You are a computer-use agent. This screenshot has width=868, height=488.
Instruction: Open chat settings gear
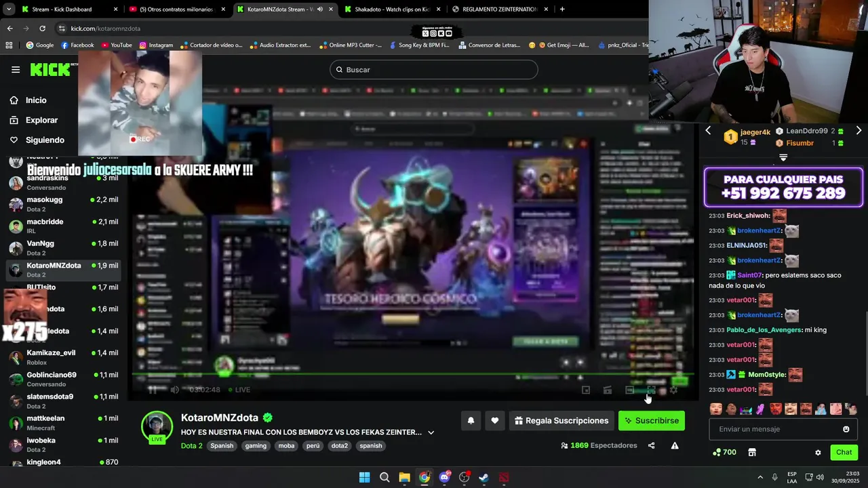point(818,452)
